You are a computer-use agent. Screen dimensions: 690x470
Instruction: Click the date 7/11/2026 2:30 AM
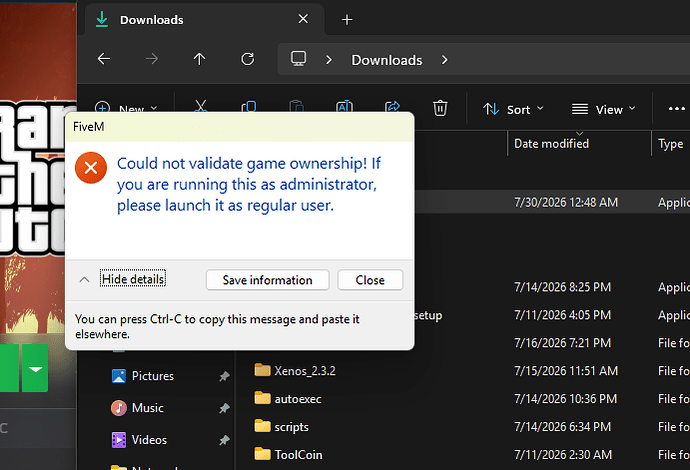click(563, 455)
